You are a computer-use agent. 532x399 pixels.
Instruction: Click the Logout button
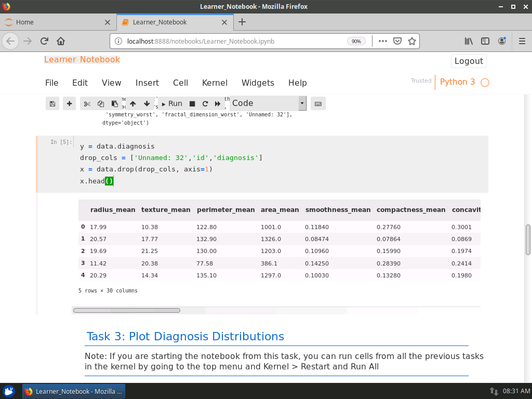pos(469,61)
